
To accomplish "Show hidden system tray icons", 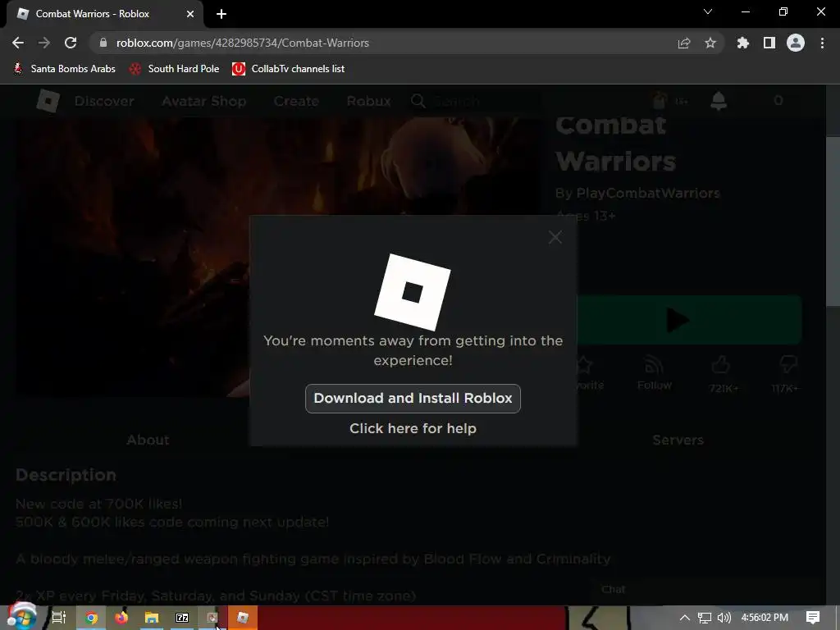I will coord(685,618).
